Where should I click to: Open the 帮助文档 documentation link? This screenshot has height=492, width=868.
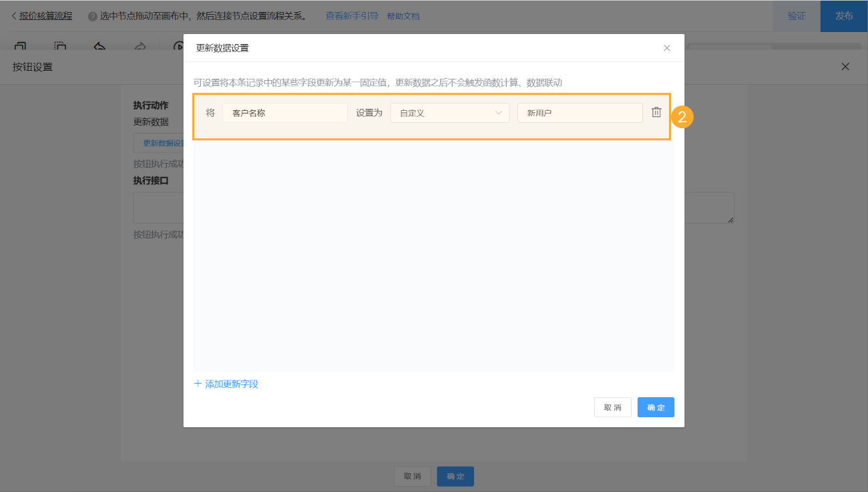(x=403, y=15)
